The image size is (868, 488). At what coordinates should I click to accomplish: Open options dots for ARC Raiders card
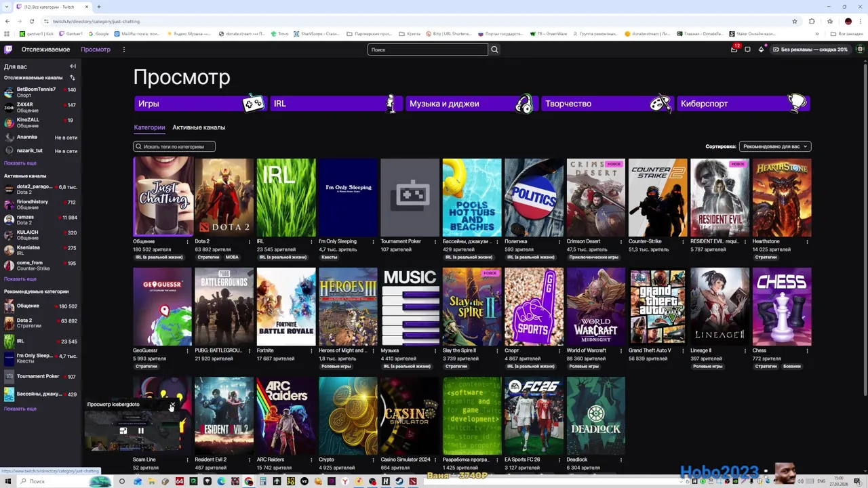tap(311, 460)
